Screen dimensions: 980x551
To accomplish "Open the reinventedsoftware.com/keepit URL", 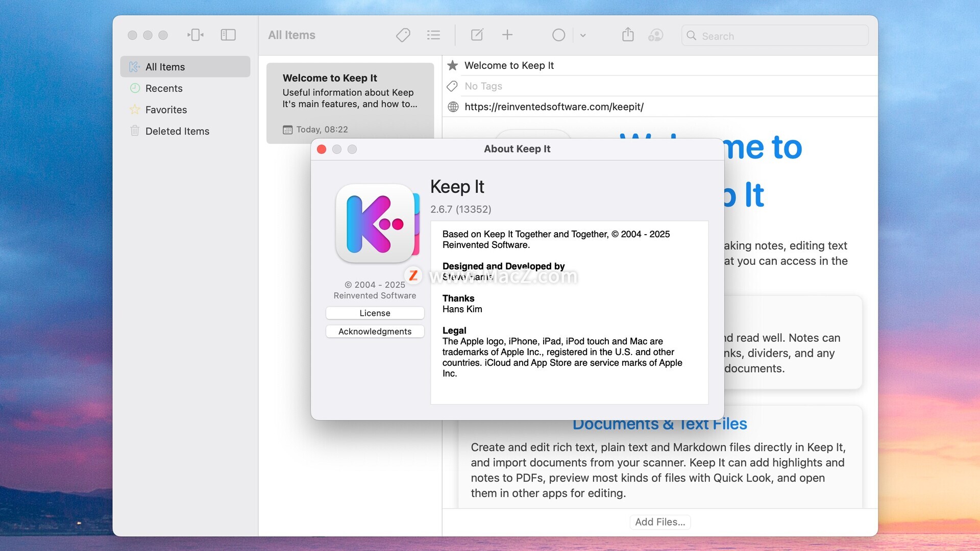I will click(x=554, y=107).
